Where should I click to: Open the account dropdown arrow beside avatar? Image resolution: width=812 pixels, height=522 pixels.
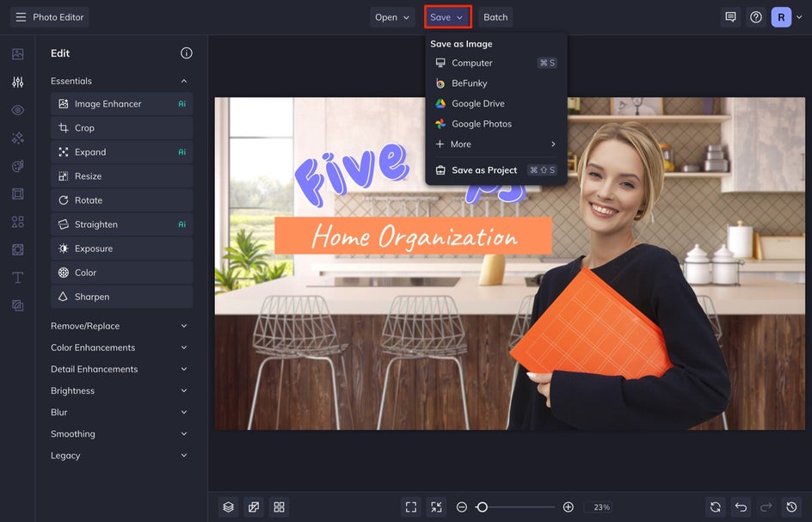tap(799, 17)
